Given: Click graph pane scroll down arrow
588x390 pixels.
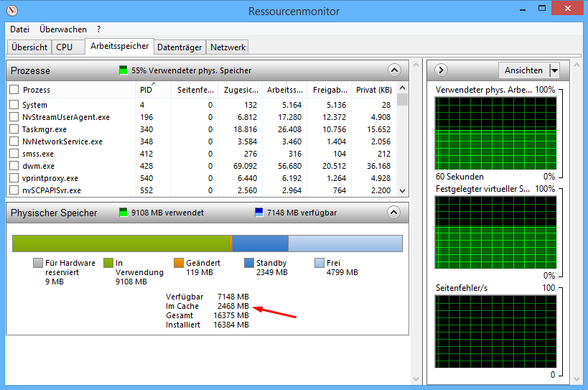Looking at the screenshot, I should pyautogui.click(x=577, y=379).
